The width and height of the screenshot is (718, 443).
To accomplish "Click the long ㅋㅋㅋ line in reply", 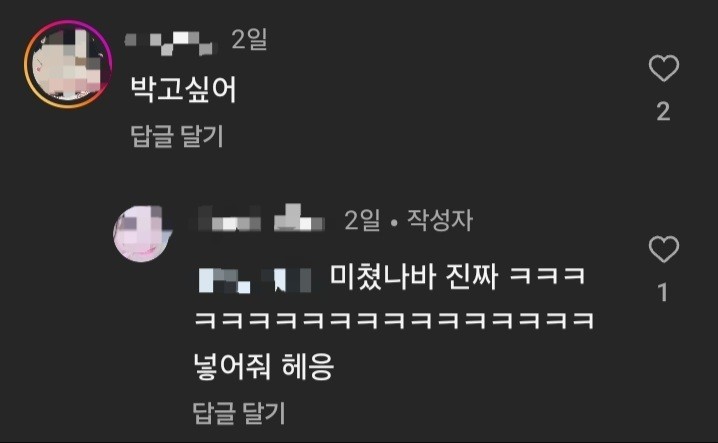I will (395, 320).
